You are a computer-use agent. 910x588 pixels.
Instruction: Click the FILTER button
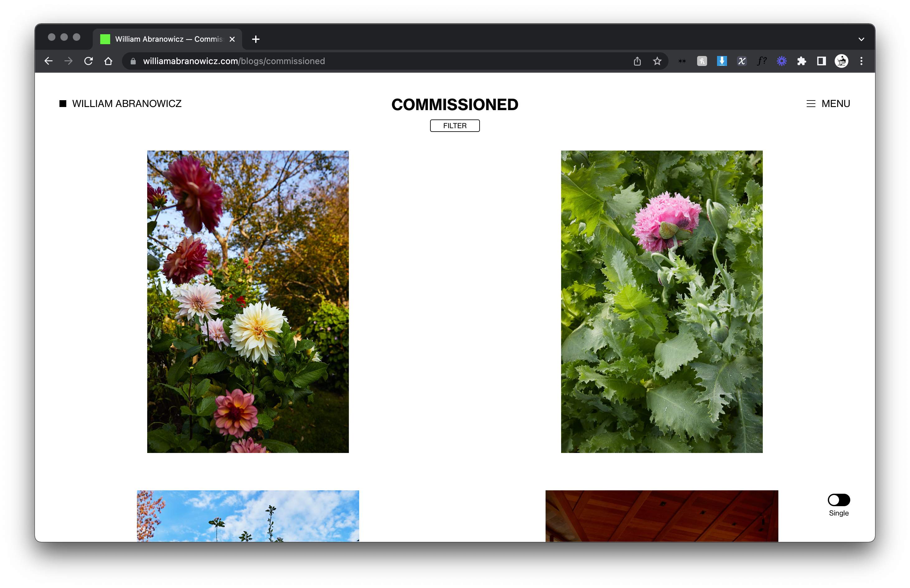[x=454, y=126]
